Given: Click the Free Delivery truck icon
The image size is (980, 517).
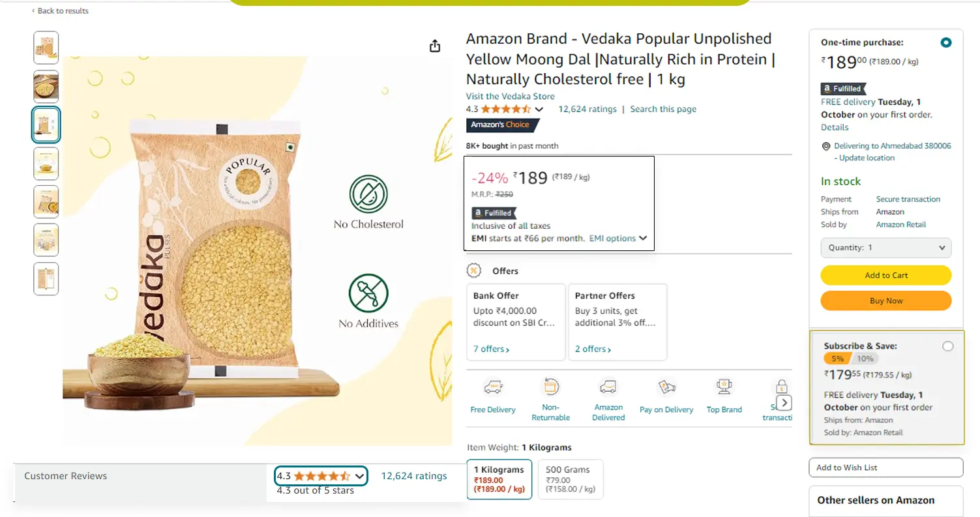Looking at the screenshot, I should pos(493,387).
